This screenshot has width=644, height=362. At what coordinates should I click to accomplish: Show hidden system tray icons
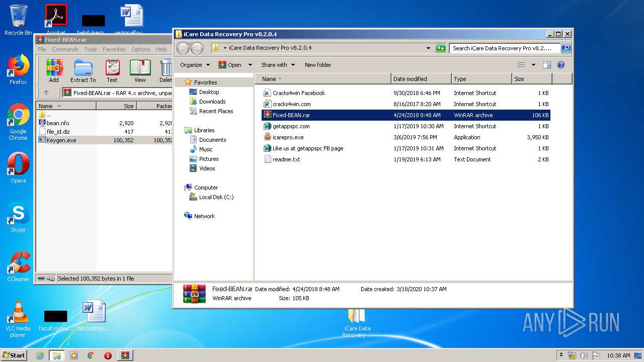point(561,355)
